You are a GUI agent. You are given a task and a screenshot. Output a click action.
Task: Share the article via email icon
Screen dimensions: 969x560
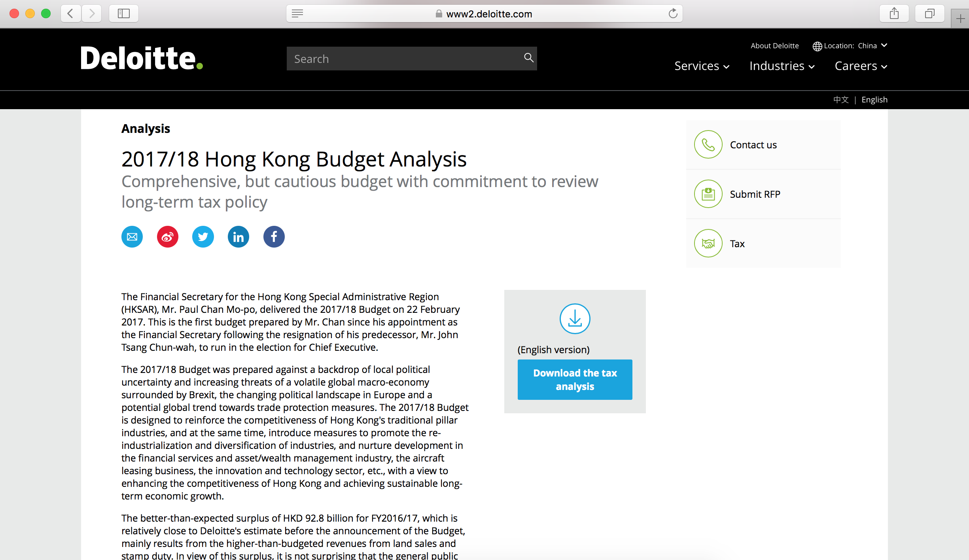pos(132,236)
